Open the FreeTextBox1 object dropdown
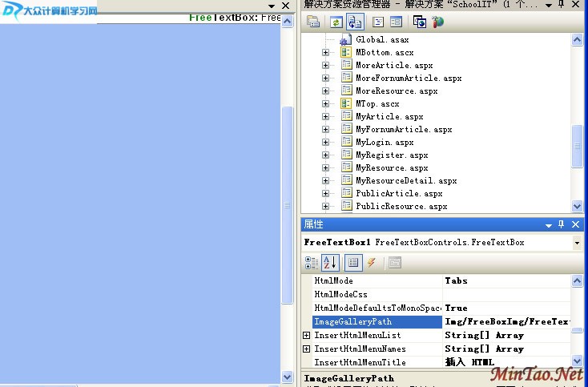Viewport: 588px width, 387px height. pos(577,243)
